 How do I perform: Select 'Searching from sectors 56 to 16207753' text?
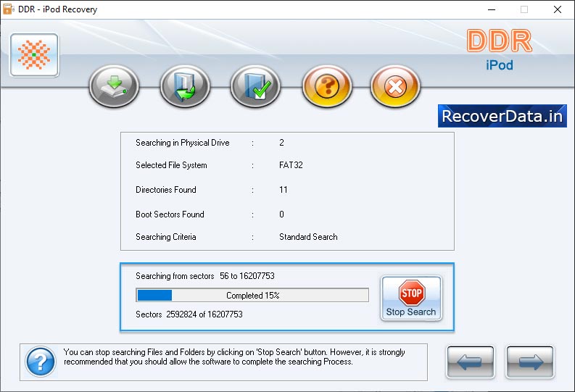(x=205, y=276)
